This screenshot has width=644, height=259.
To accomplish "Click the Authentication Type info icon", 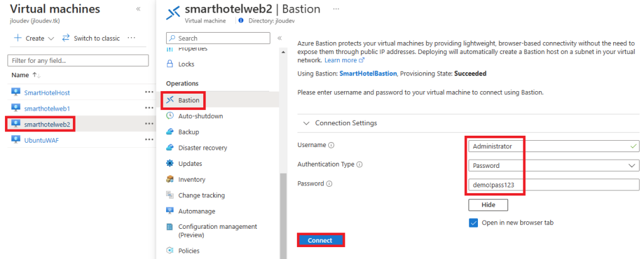I will point(359,165).
